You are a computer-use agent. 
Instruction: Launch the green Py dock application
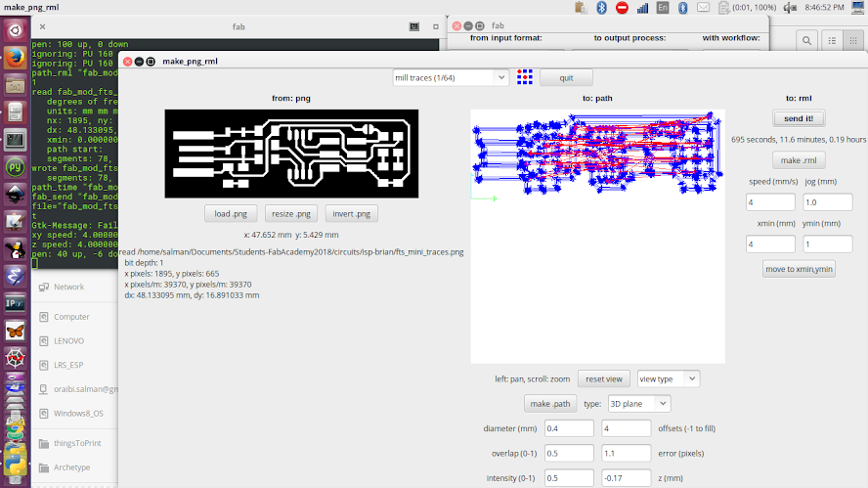coord(15,167)
